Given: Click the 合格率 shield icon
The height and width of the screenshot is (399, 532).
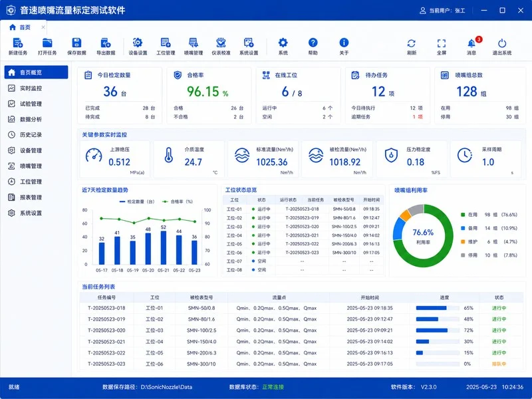Looking at the screenshot, I should pos(178,75).
